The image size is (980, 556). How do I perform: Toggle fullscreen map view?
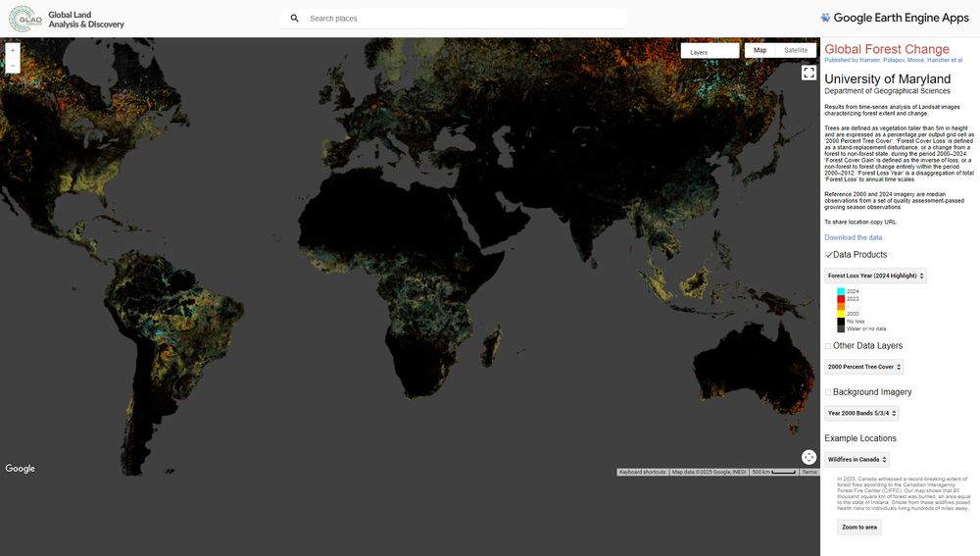click(808, 74)
